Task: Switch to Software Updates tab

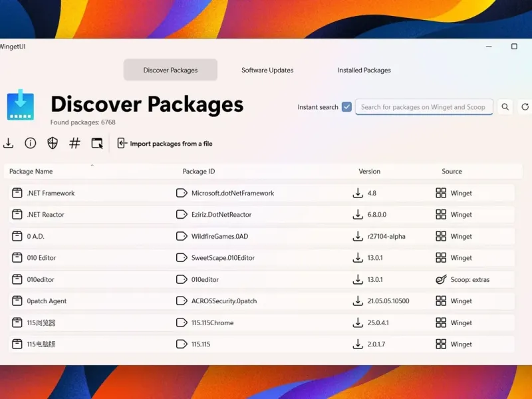Action: pos(267,70)
